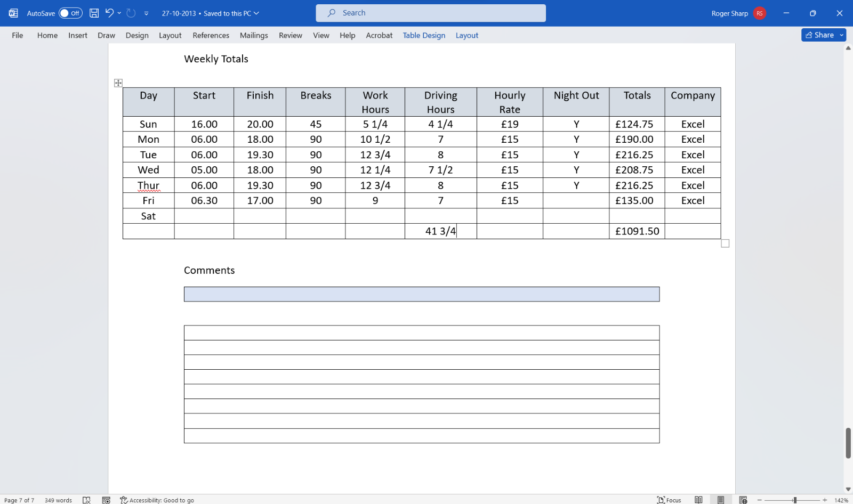
Task: Open Read Mode from the status bar
Action: (698, 500)
